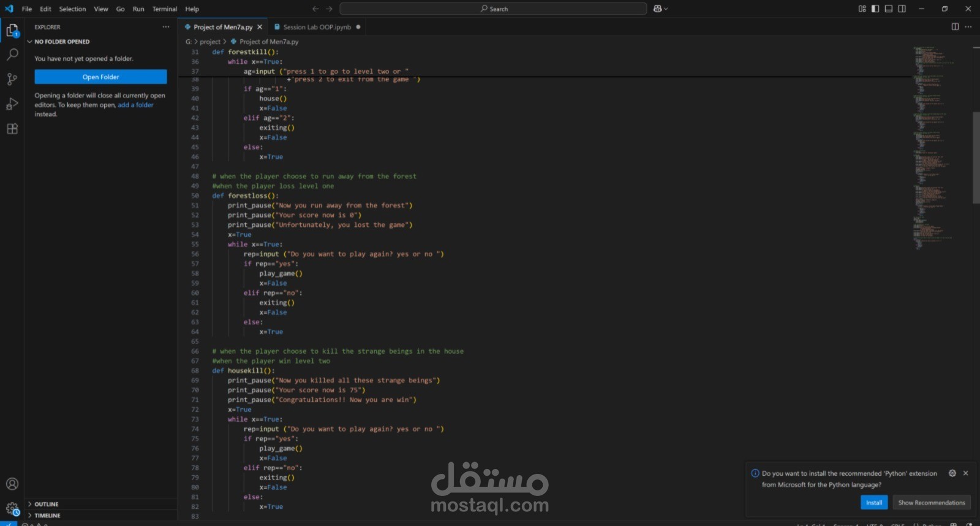Collapse the No Folder Opened section
Screen dimensions: 980x526
click(61, 42)
